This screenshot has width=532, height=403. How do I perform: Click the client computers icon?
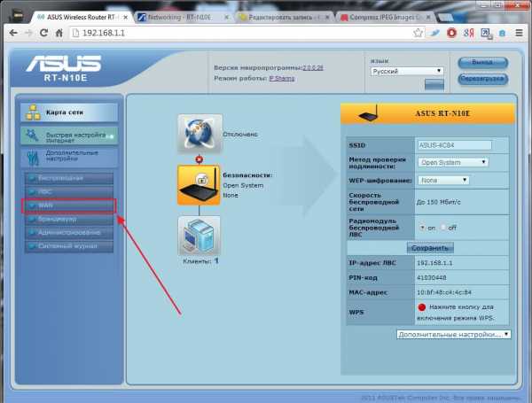pos(199,236)
